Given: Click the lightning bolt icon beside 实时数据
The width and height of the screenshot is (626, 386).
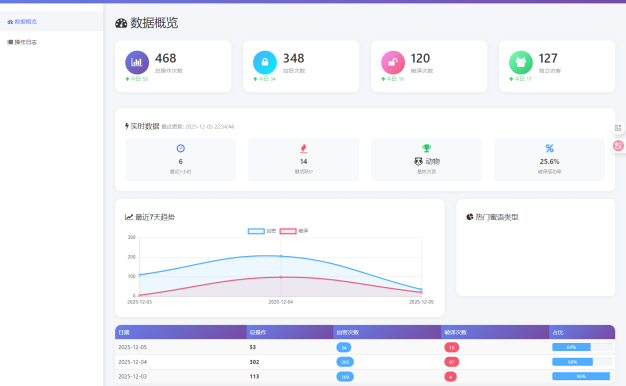Looking at the screenshot, I should tap(127, 126).
